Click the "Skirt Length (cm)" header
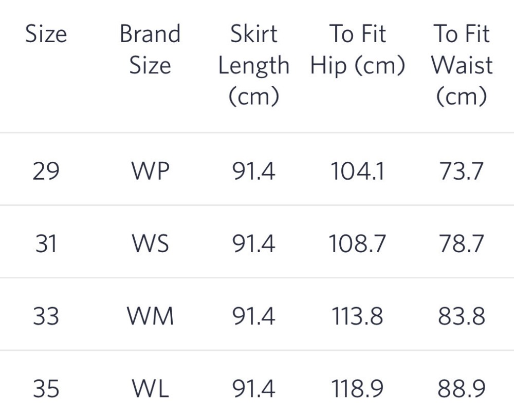 [253, 65]
